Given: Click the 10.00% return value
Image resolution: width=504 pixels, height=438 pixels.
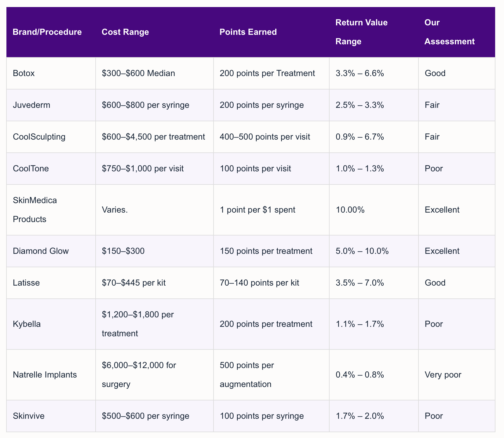Looking at the screenshot, I should [350, 210].
